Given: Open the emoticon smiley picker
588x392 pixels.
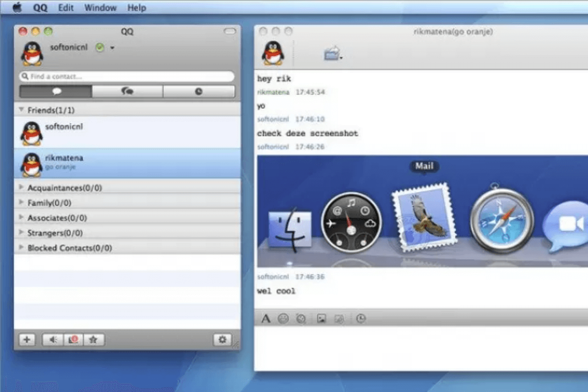Looking at the screenshot, I should [x=283, y=319].
